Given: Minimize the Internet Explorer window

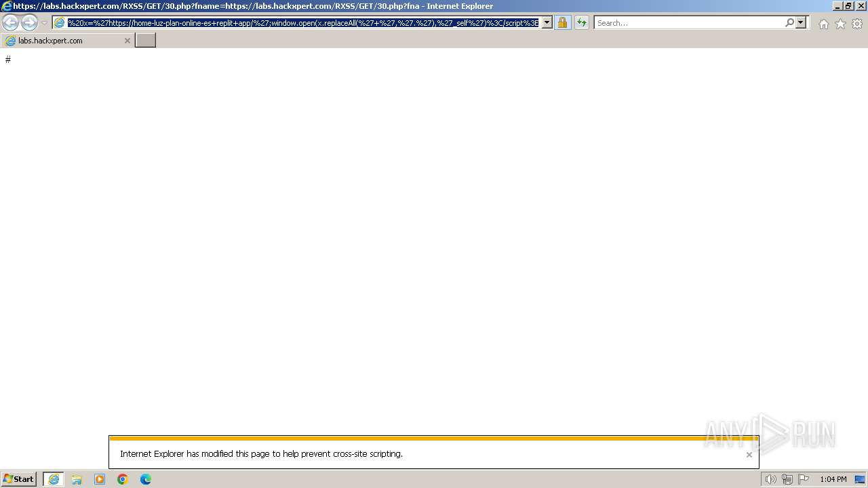Looking at the screenshot, I should (x=837, y=6).
